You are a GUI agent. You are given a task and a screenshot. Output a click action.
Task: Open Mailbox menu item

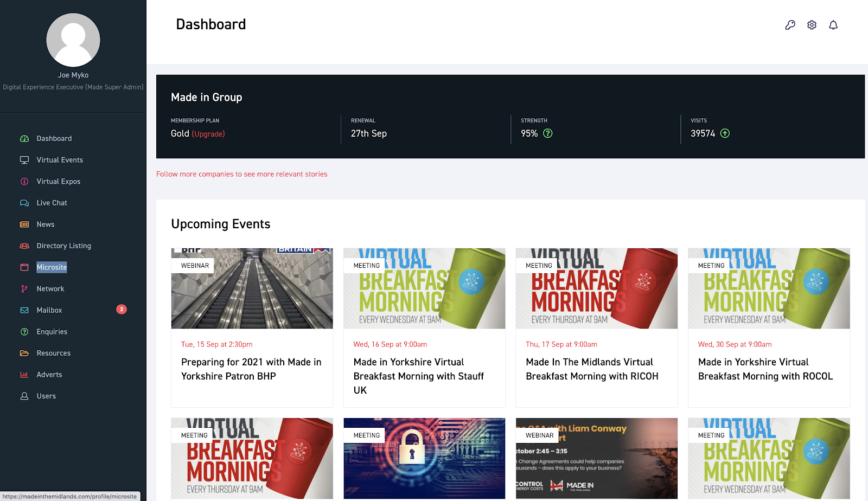click(49, 311)
